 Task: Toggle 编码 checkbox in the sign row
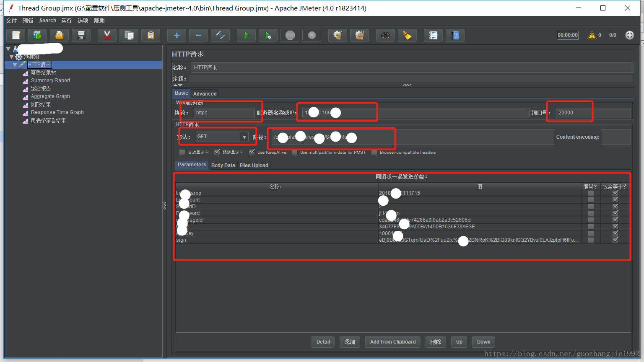pos(591,240)
